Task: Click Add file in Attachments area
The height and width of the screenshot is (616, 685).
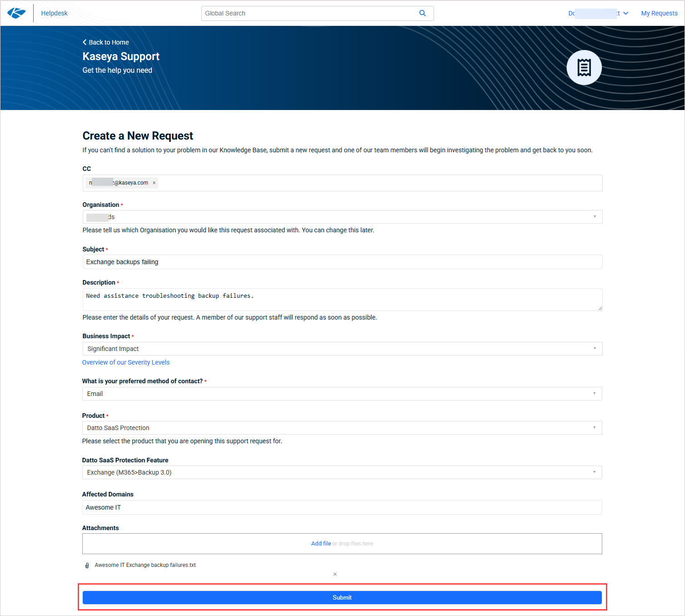Action: 321,544
